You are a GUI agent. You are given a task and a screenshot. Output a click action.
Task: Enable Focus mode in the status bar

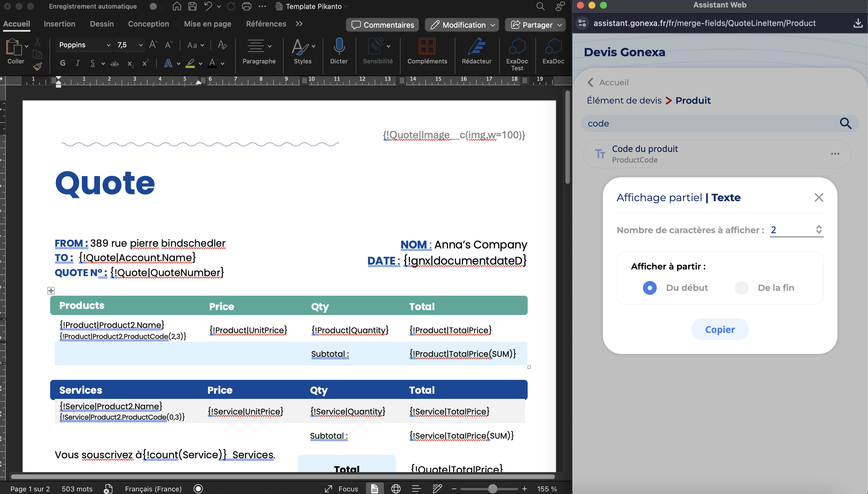[341, 489]
